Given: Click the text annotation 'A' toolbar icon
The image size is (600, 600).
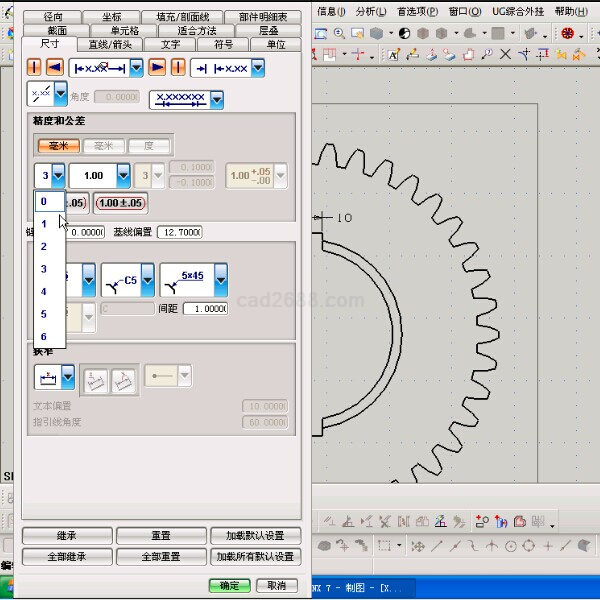Looking at the screenshot, I should (393, 54).
